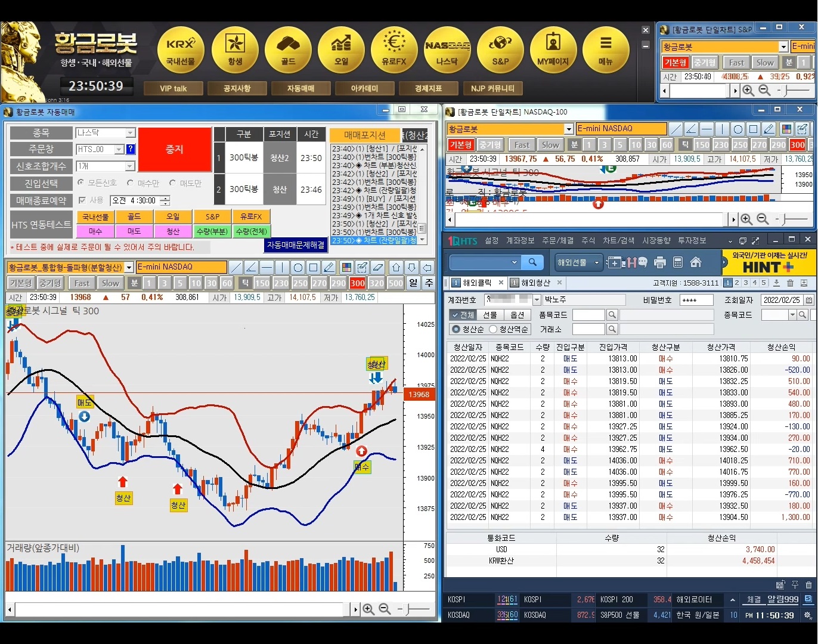This screenshot has height=644, width=818.
Task: Zoom in on the main chart
Action: click(368, 609)
